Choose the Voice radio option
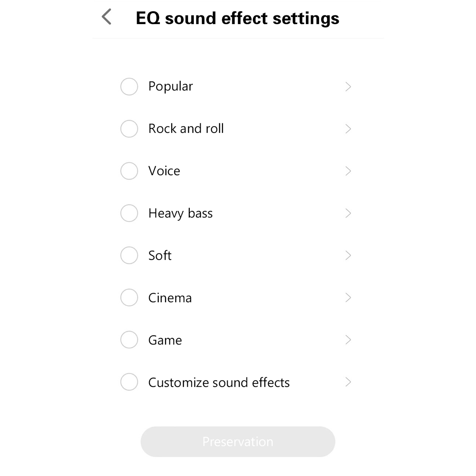This screenshot has height=476, width=476. [x=129, y=171]
